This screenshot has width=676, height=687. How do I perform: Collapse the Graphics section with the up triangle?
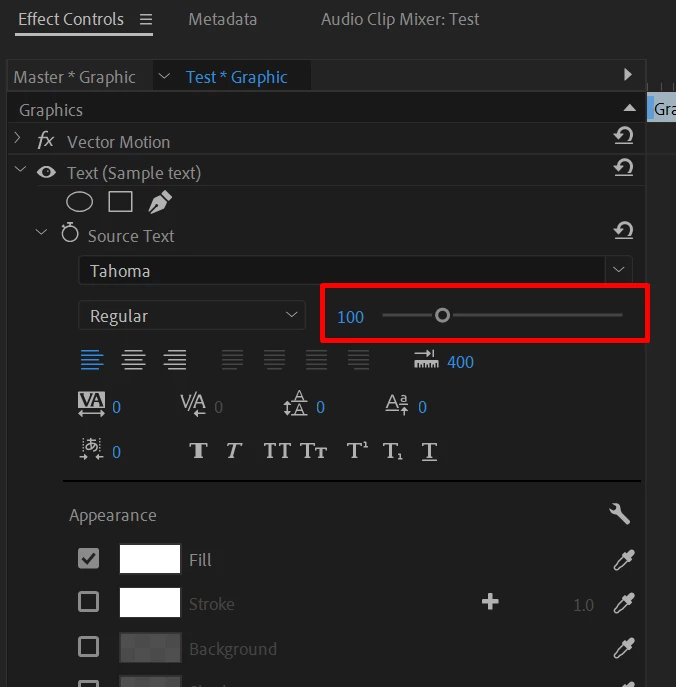click(630, 108)
